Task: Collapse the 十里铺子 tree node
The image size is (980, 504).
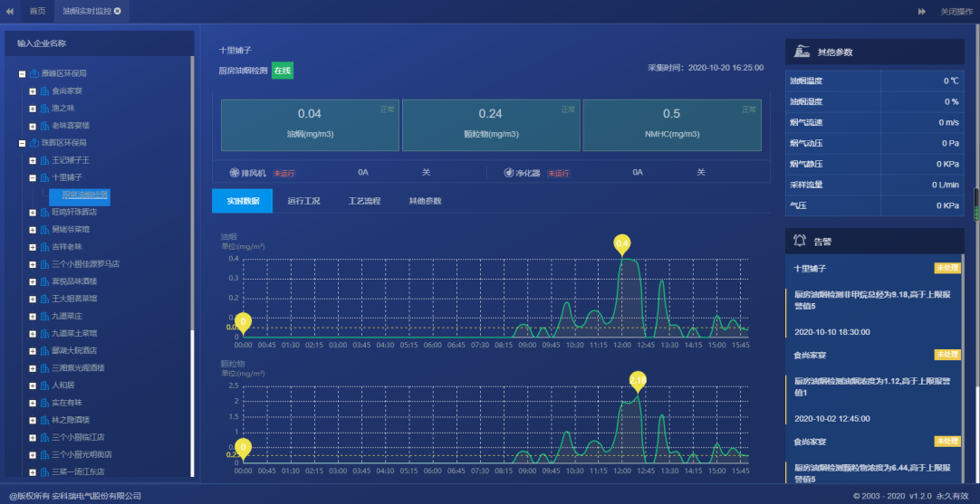Action: click(33, 177)
